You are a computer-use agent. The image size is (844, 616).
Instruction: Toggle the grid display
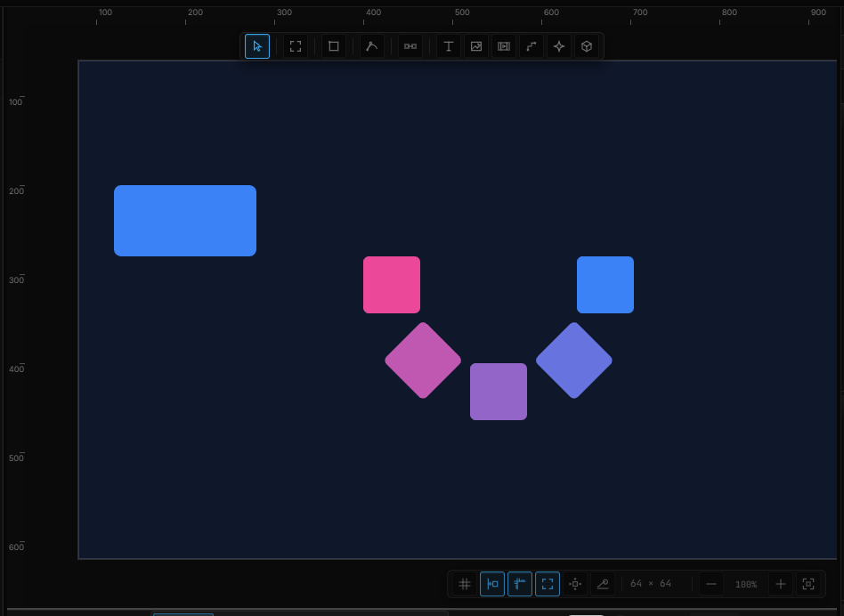pyautogui.click(x=465, y=584)
